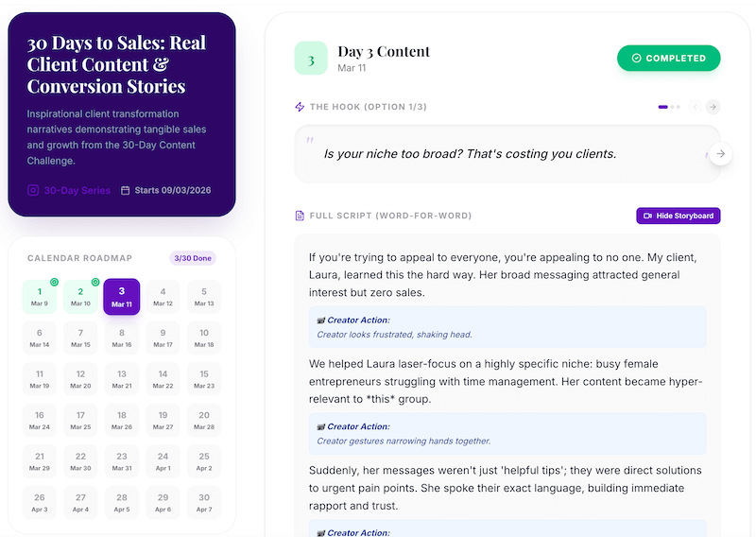
Task: Click the hook text about niche too broad
Action: (x=470, y=153)
